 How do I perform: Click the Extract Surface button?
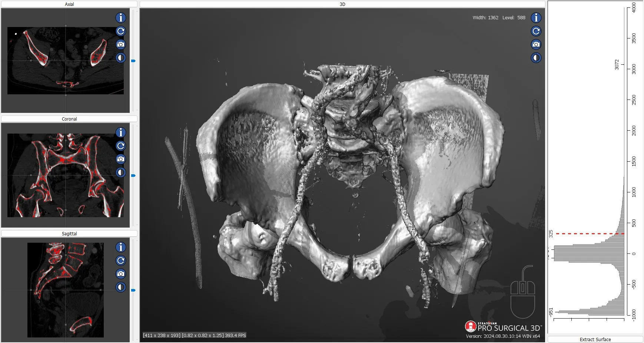(x=595, y=339)
